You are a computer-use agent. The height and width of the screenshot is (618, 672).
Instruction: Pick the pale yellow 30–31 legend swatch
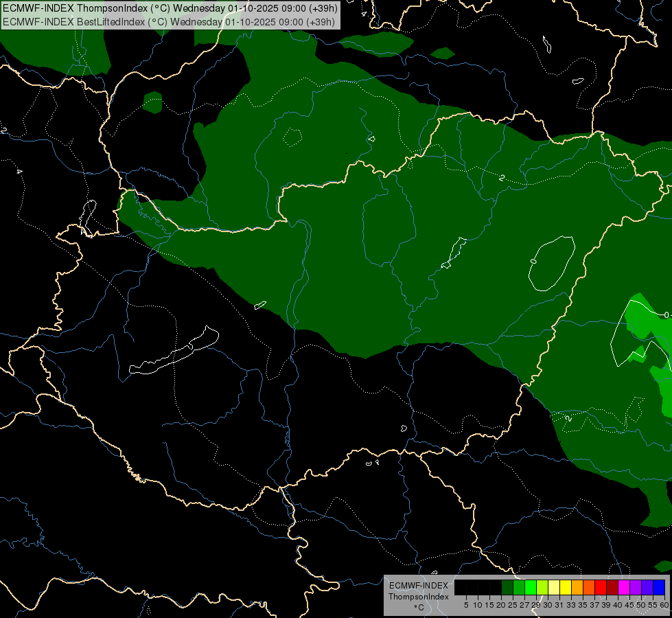554,587
